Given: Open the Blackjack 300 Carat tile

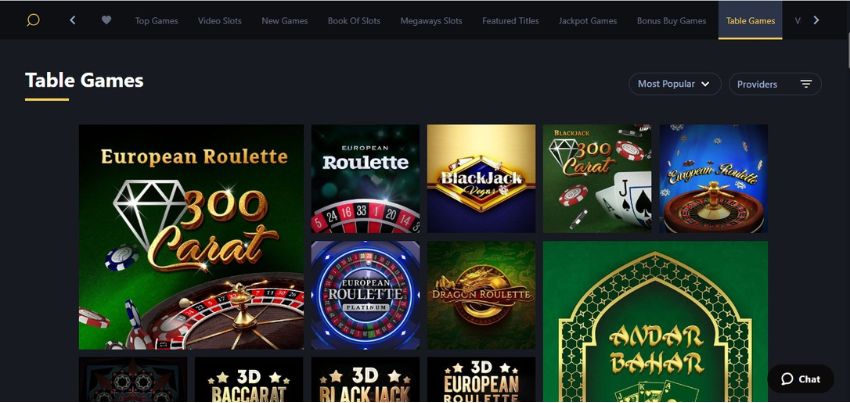Looking at the screenshot, I should click(597, 179).
